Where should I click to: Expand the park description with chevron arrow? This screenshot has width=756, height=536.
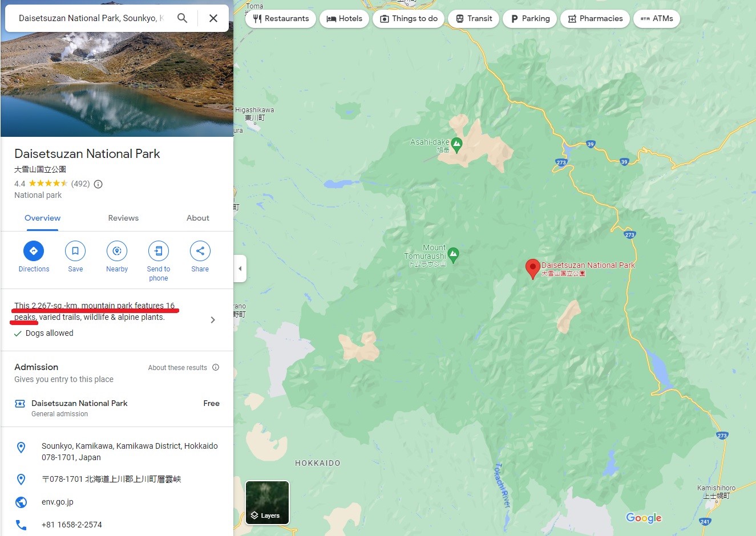[213, 320]
